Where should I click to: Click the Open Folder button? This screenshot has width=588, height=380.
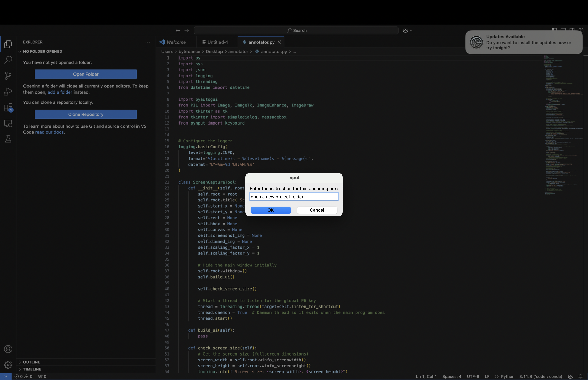coord(86,74)
